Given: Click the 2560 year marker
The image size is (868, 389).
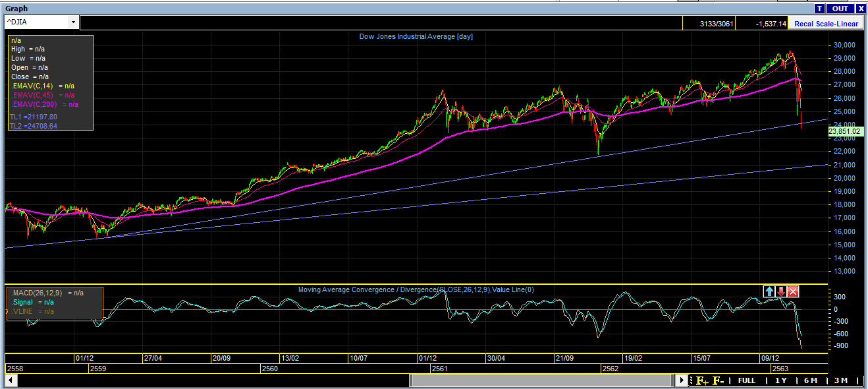Looking at the screenshot, I should 269,369.
